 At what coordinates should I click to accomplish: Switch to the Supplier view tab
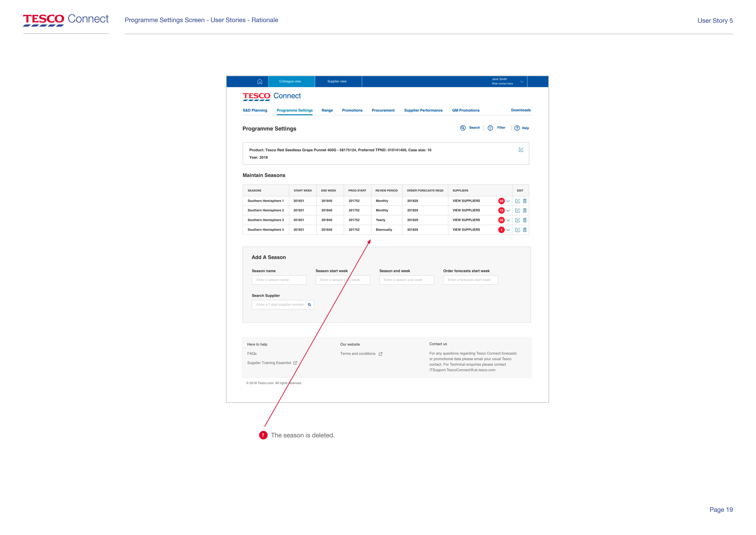click(337, 81)
